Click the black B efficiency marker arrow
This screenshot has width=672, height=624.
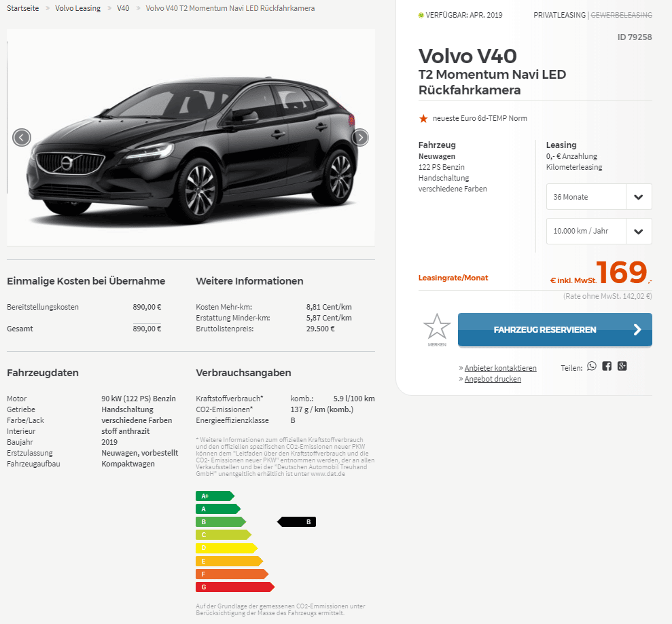click(x=296, y=521)
